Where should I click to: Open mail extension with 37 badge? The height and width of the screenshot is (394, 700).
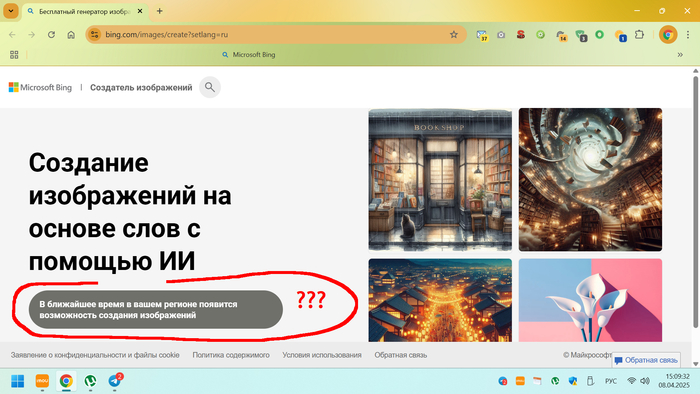(482, 35)
